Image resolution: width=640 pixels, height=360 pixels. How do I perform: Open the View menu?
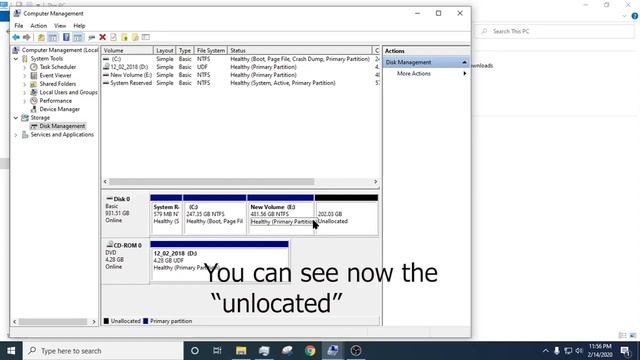click(60, 26)
